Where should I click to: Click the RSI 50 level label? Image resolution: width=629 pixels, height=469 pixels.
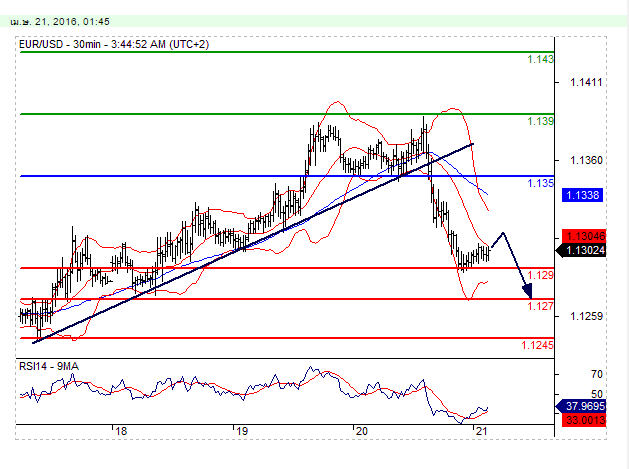597,394
